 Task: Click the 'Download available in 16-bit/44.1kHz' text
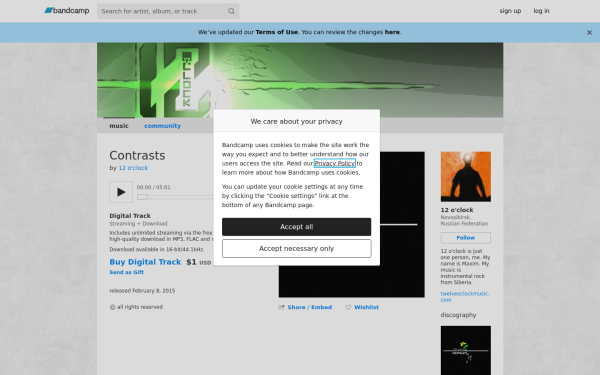157,249
